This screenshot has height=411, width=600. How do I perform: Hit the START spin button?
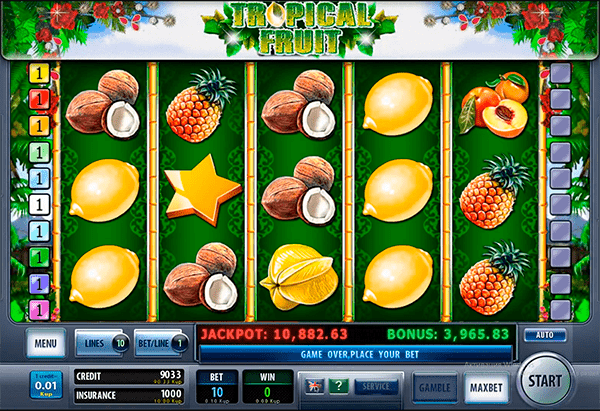[545, 381]
